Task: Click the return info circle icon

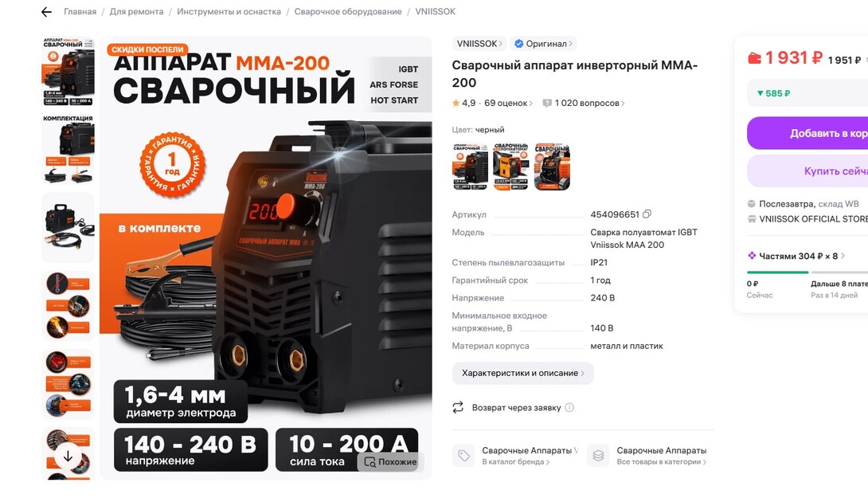Action: point(569,407)
